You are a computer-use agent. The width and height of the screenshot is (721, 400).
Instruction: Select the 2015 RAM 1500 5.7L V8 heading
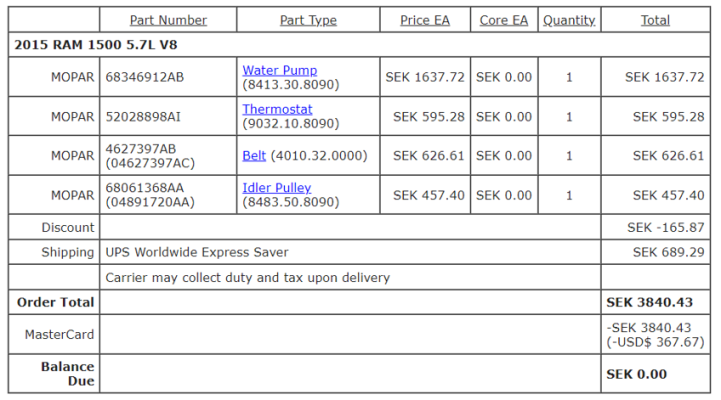coord(96,45)
